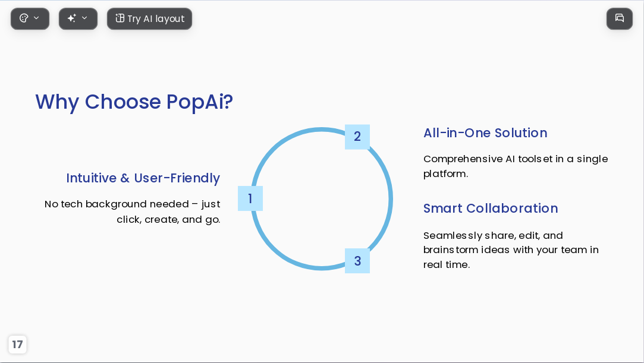This screenshot has height=363, width=644.
Task: Click the 'Intuitive & User-Friendly' heading
Action: click(x=143, y=178)
